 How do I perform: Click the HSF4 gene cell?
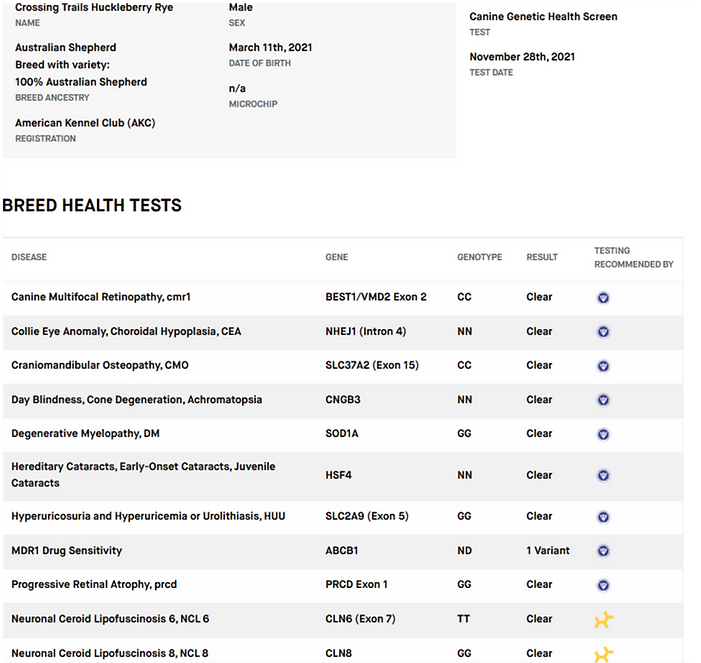[x=338, y=475]
